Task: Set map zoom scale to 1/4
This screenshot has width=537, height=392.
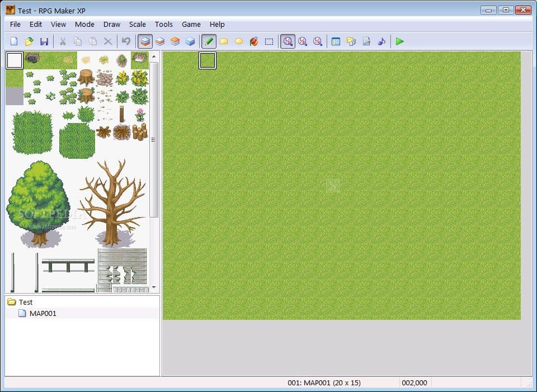Action: coord(318,41)
